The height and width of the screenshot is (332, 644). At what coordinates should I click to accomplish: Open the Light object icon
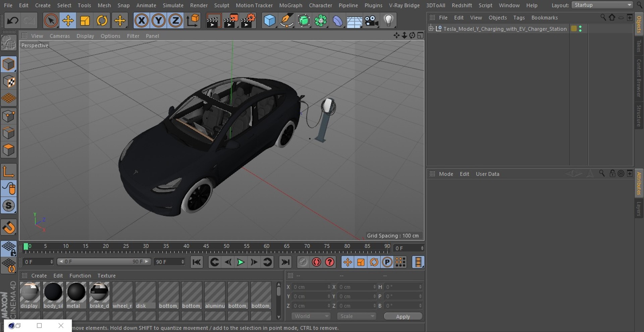[x=388, y=21]
